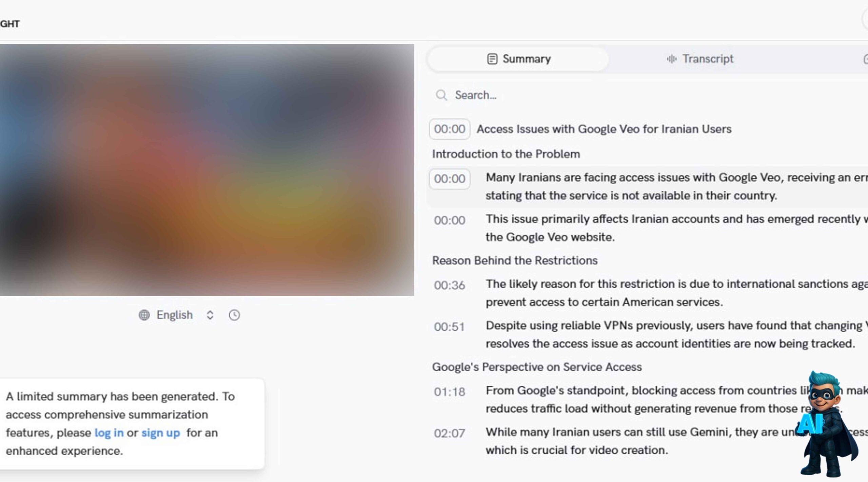Click the blurred video thumbnail
868x482 pixels.
207,170
